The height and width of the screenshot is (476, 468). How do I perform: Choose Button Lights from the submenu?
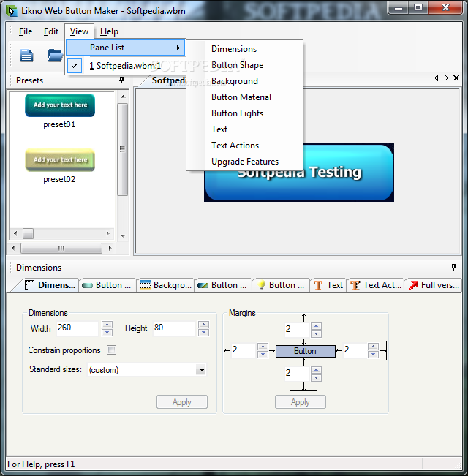point(237,113)
